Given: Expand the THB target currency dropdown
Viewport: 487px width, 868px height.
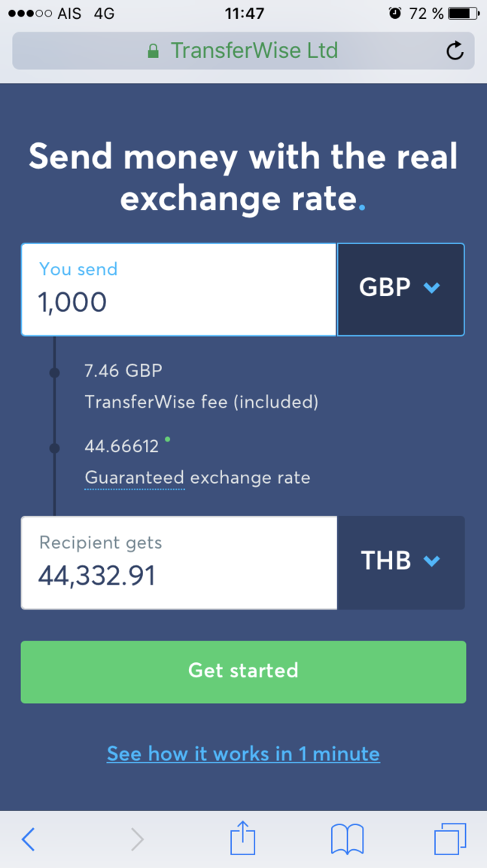Looking at the screenshot, I should [400, 562].
